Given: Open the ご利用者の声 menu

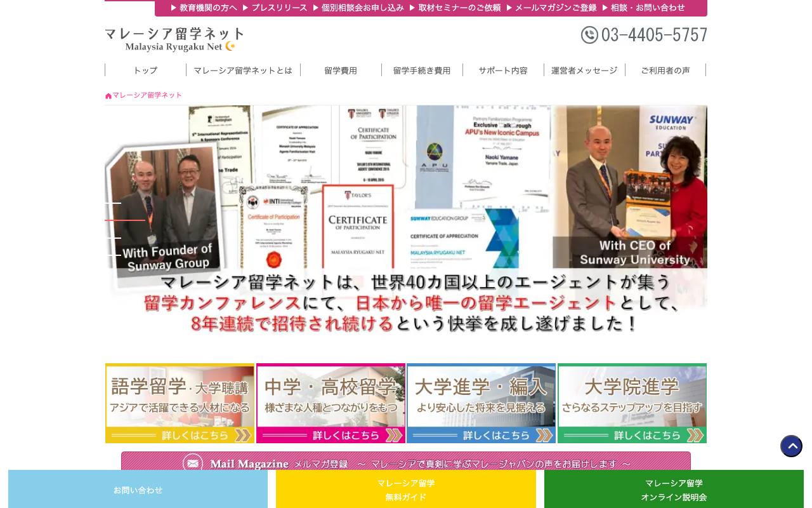Looking at the screenshot, I should 665,70.
